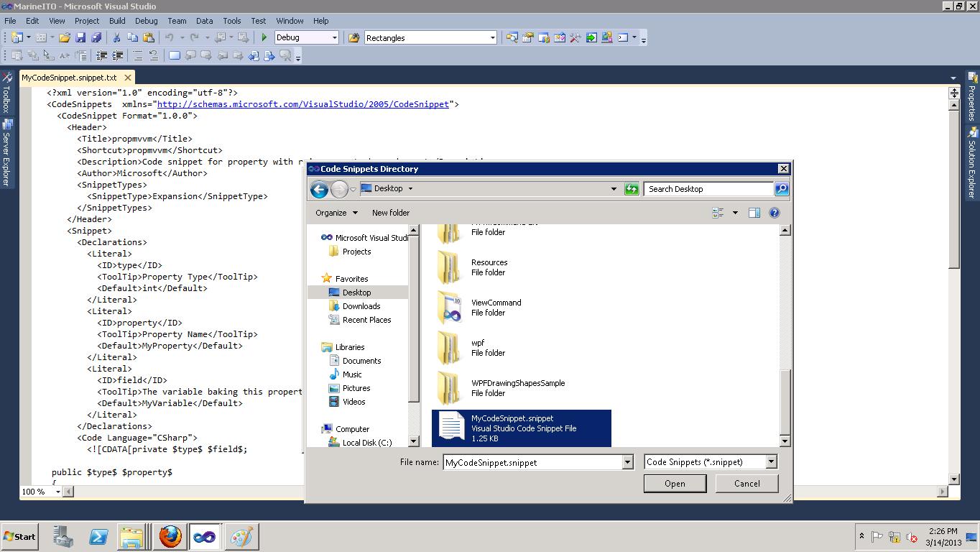Select Recent Places in the navigation tree
Image resolution: width=980 pixels, height=552 pixels.
pyautogui.click(x=366, y=320)
